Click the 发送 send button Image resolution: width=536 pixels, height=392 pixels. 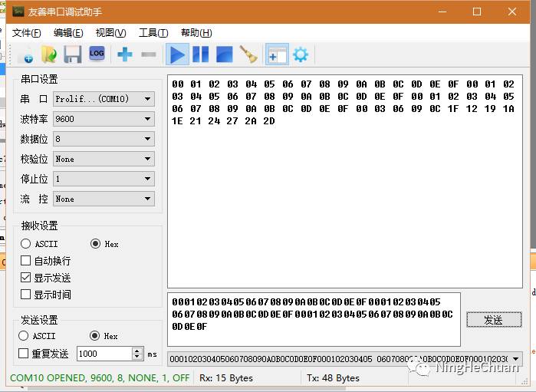click(493, 320)
